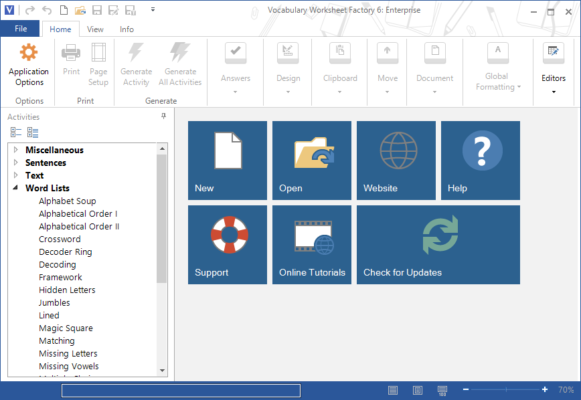Click the zoom slider track
The image size is (581, 400).
pos(505,389)
